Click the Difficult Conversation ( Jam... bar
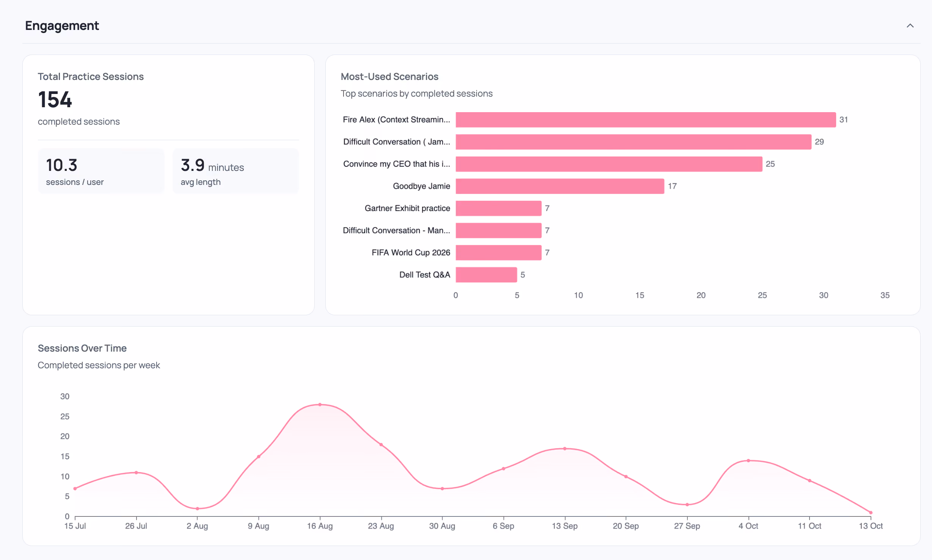This screenshot has width=932, height=560. [634, 142]
